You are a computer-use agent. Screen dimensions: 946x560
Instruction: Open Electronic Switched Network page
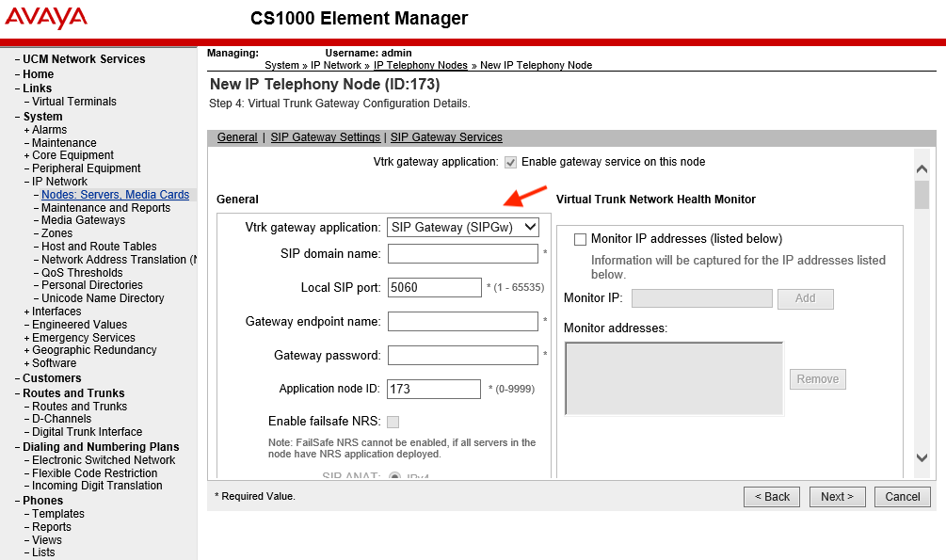coord(104,460)
